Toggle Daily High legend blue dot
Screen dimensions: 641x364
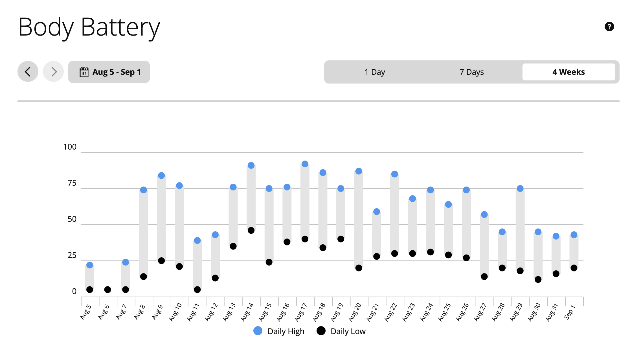point(258,331)
